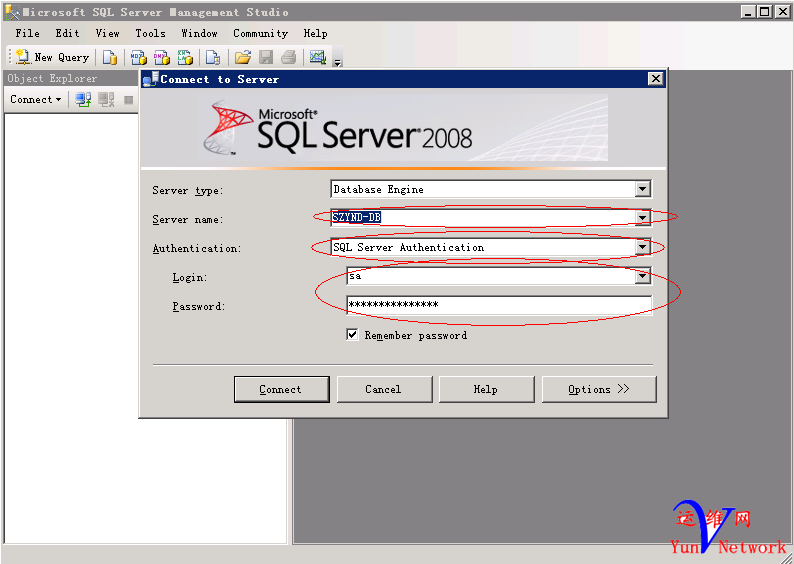Expand the Authentication dropdown arrow
This screenshot has height=564, width=794.
coord(642,247)
